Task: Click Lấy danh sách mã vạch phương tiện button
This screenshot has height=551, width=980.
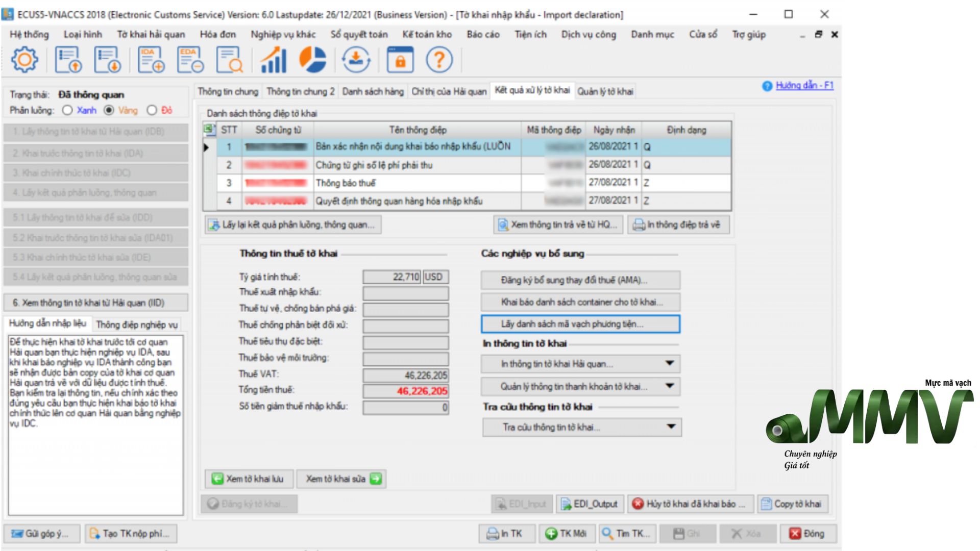Action: 580,324
